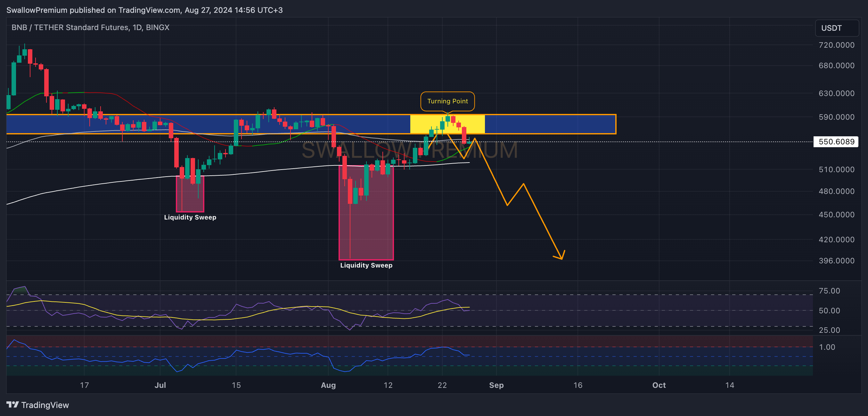Click the 16 date axis label
The image size is (868, 416).
point(578,385)
